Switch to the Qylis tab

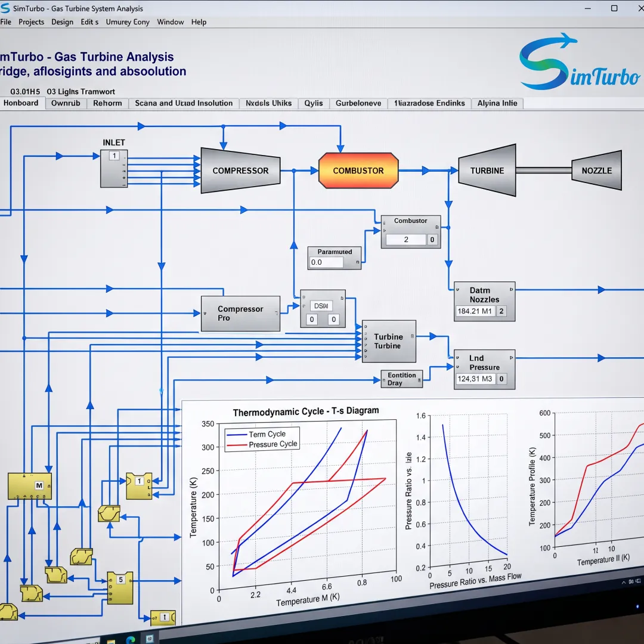(x=314, y=103)
